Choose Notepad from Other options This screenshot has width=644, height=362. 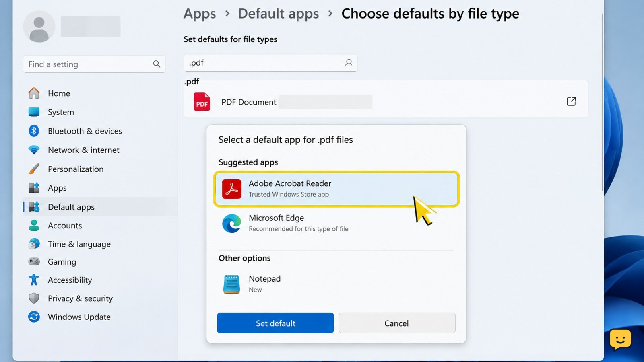336,284
